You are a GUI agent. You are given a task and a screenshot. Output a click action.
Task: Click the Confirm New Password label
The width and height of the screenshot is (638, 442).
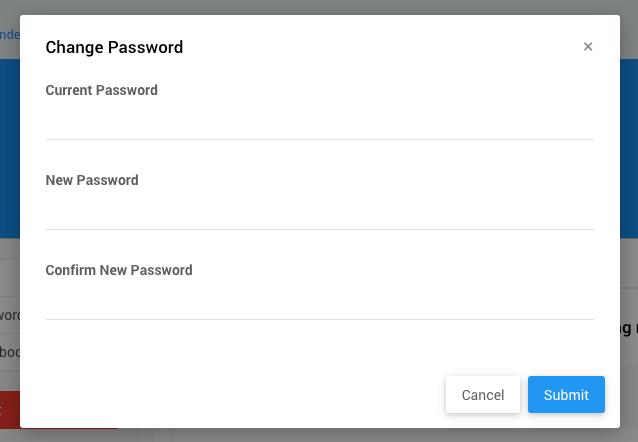119,270
